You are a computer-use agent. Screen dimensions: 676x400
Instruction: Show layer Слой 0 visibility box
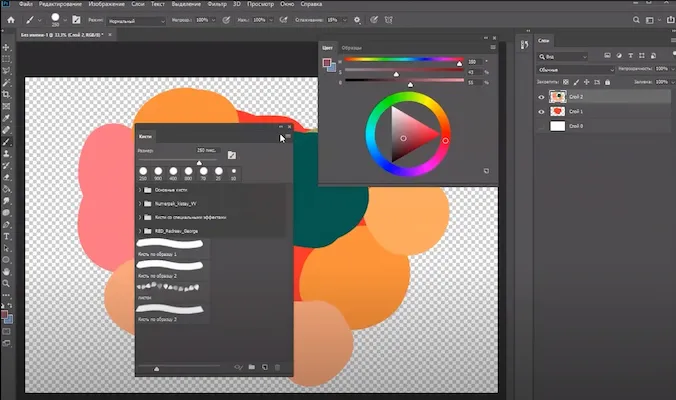[542, 127]
